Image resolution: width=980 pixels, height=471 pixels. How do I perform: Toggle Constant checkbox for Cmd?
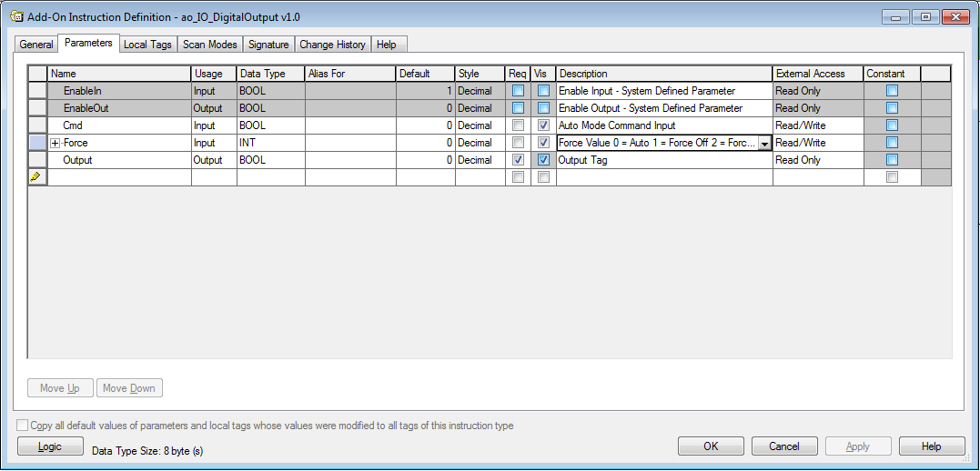(892, 125)
